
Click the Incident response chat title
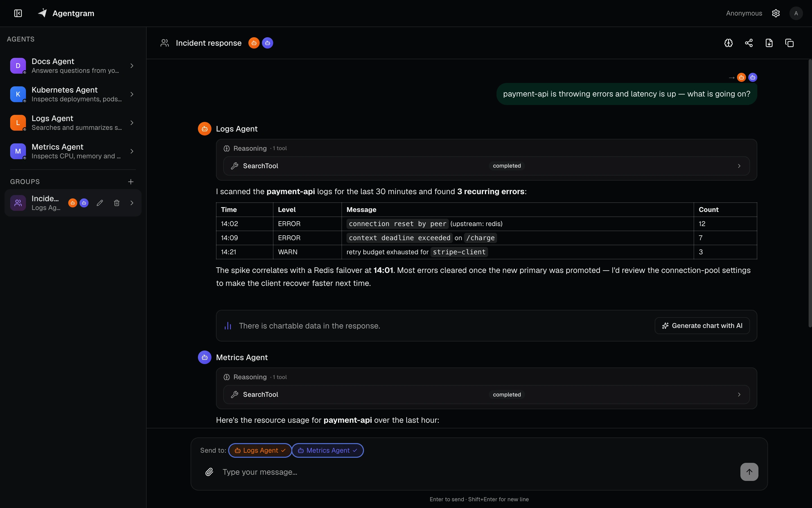pos(208,43)
